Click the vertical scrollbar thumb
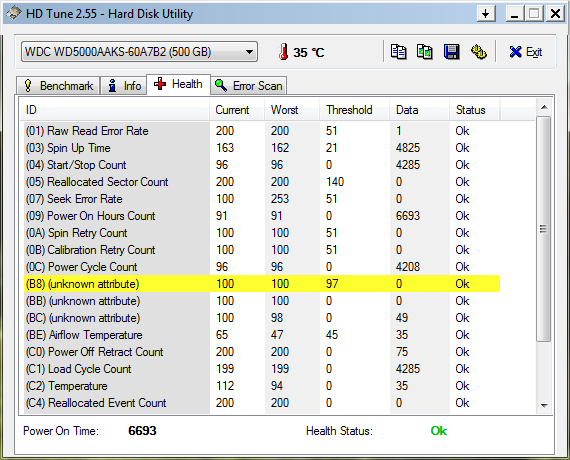This screenshot has height=460, width=570. coord(544,229)
